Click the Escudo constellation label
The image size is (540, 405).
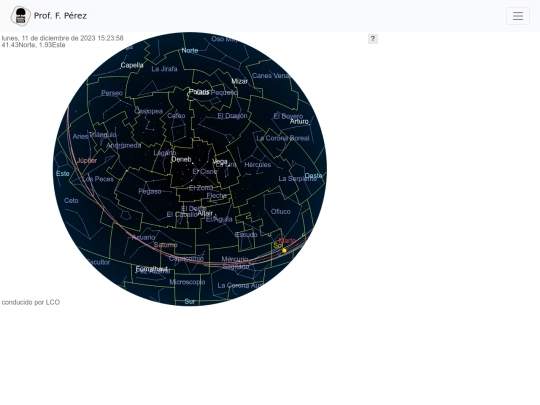pyautogui.click(x=246, y=235)
